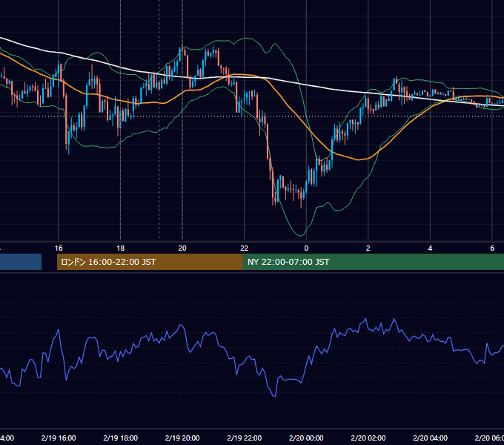This screenshot has width=504, height=445.
Task: Click the 16 hour label on price chart axis
Action: click(x=59, y=248)
